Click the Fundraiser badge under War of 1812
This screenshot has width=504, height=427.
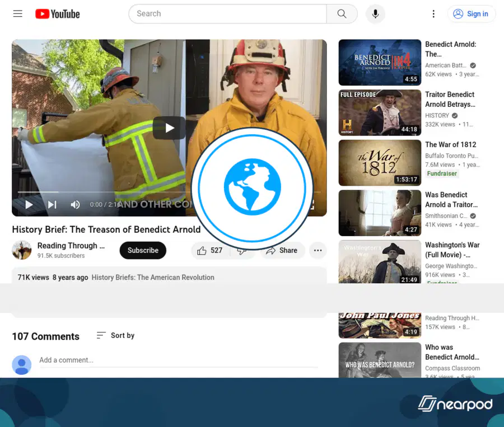coord(442,173)
